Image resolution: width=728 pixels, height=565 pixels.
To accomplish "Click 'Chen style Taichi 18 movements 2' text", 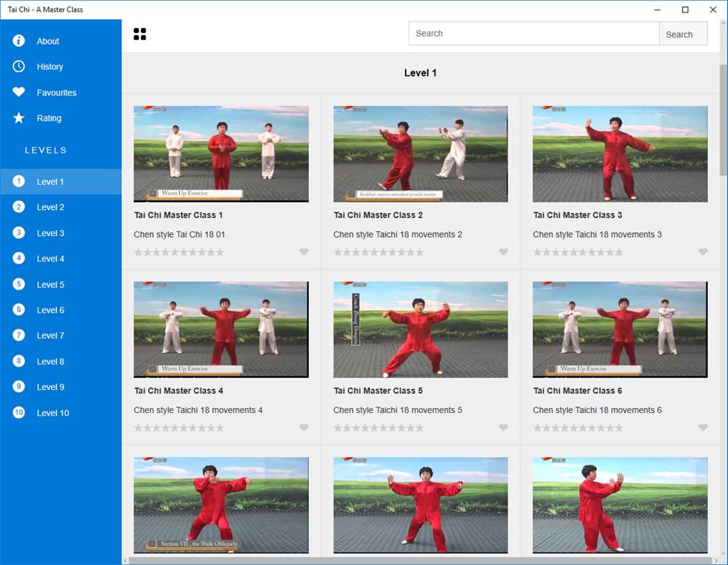I will [x=397, y=234].
